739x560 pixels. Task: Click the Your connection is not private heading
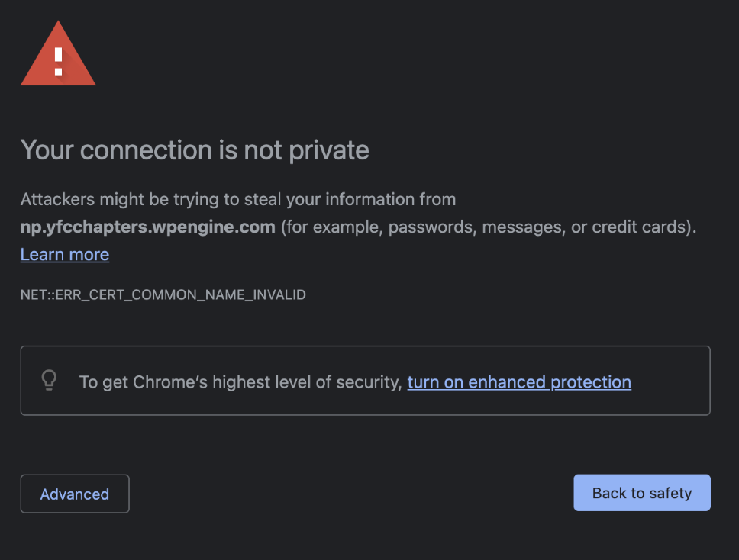pyautogui.click(x=195, y=150)
